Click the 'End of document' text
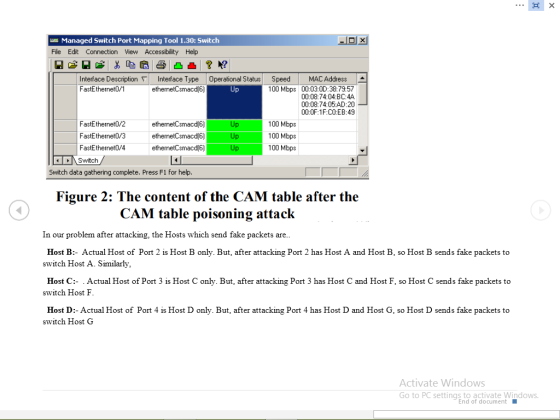 [x=482, y=401]
